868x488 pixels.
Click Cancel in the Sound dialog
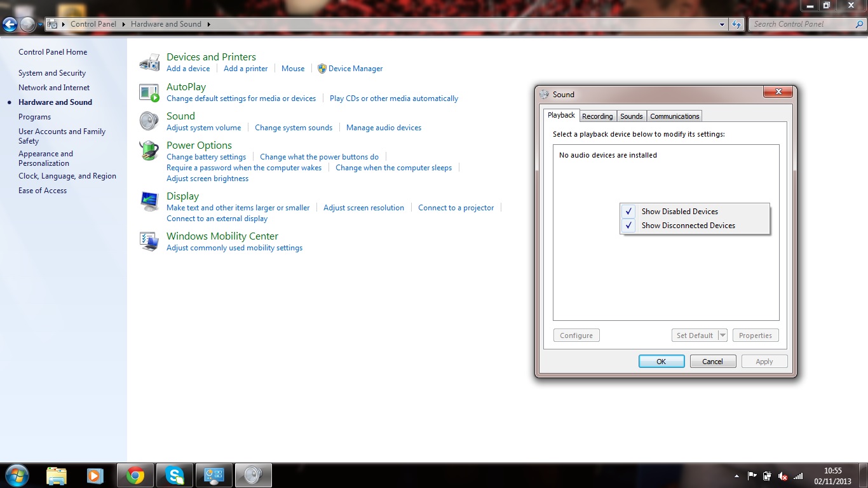pos(712,361)
